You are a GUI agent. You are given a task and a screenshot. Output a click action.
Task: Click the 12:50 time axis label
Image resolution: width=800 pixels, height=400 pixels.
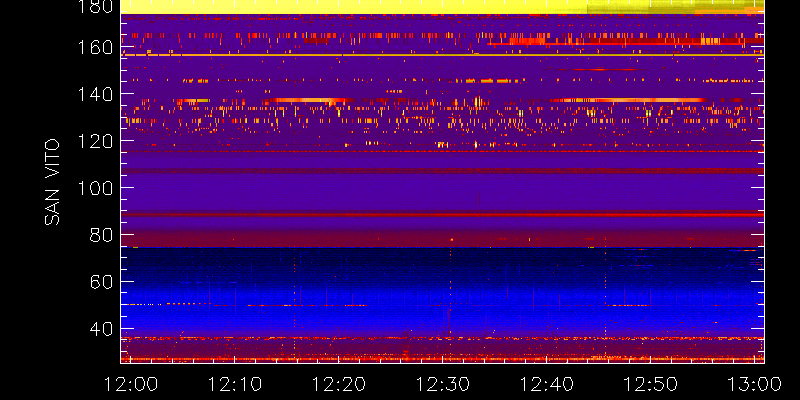pyautogui.click(x=651, y=384)
